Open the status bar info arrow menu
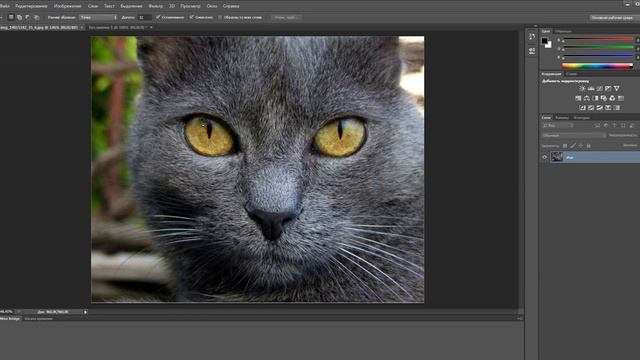Screen dimensions: 640x360 [x=85, y=312]
